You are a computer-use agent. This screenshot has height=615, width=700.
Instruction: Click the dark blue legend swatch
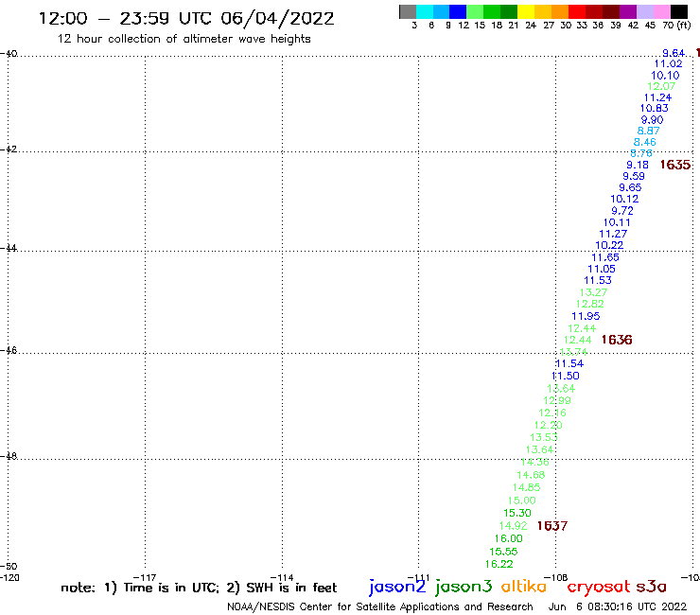[x=458, y=11]
